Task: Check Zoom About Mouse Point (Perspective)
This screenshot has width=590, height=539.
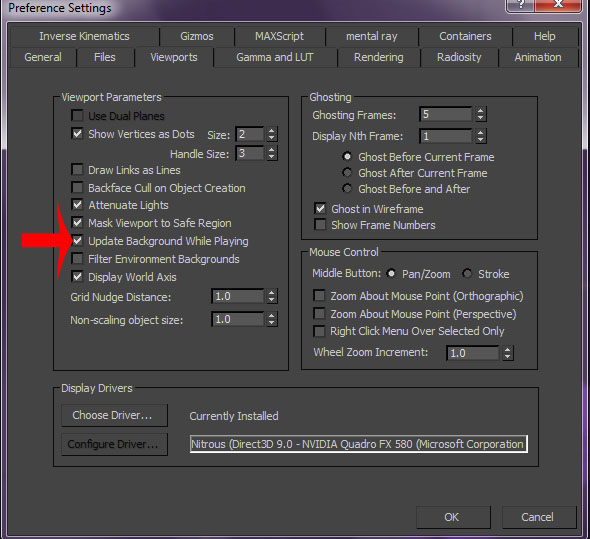Action: [x=319, y=313]
